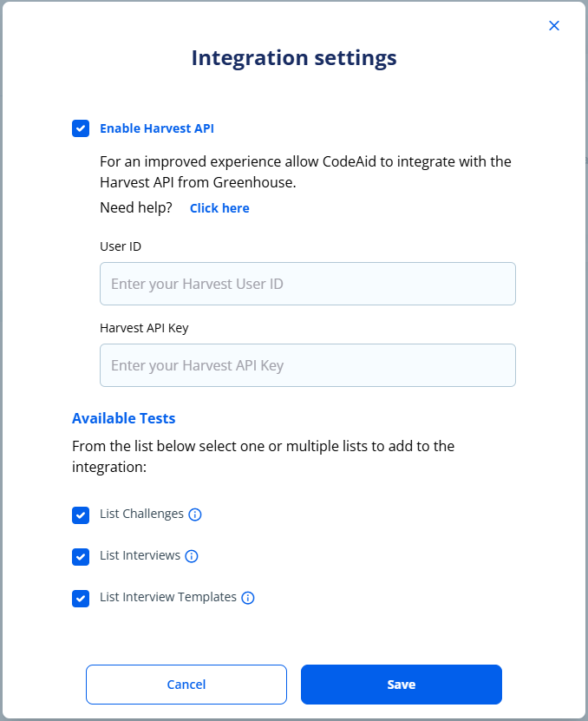Click the List Interview Templates label text
This screenshot has width=588, height=721.
point(168,597)
